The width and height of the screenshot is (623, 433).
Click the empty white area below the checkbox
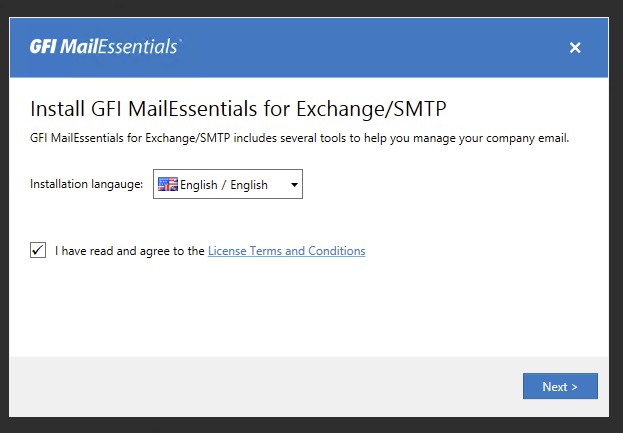click(x=300, y=310)
